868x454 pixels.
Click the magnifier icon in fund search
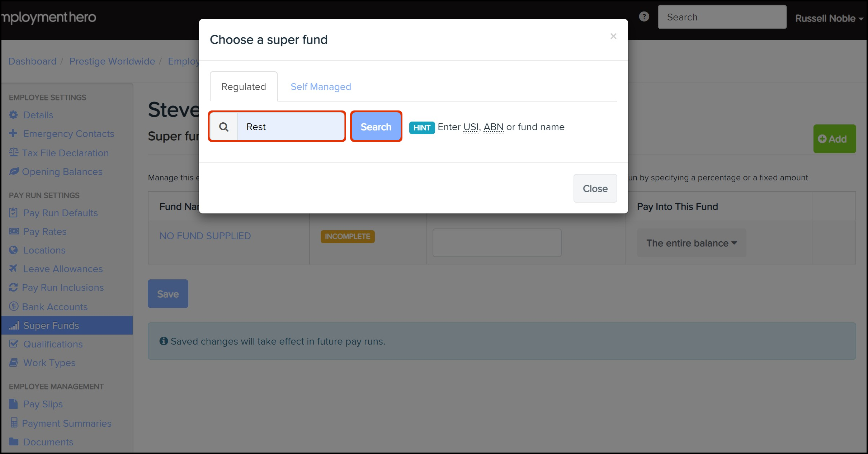pos(224,127)
